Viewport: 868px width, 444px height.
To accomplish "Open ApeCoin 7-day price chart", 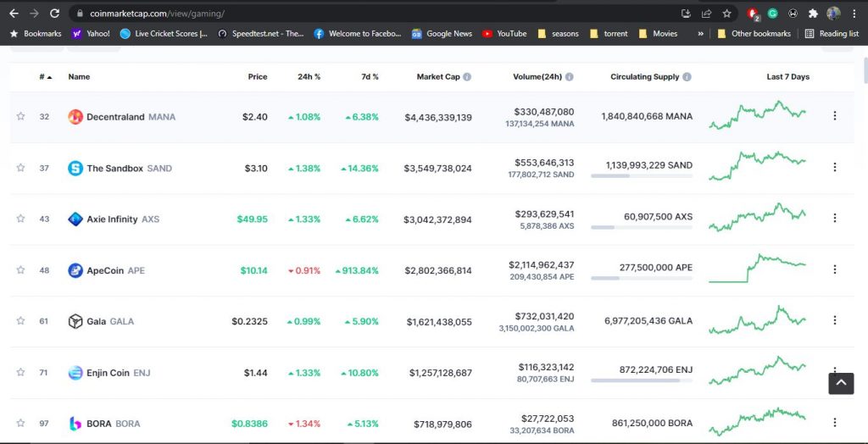I will click(x=757, y=269).
